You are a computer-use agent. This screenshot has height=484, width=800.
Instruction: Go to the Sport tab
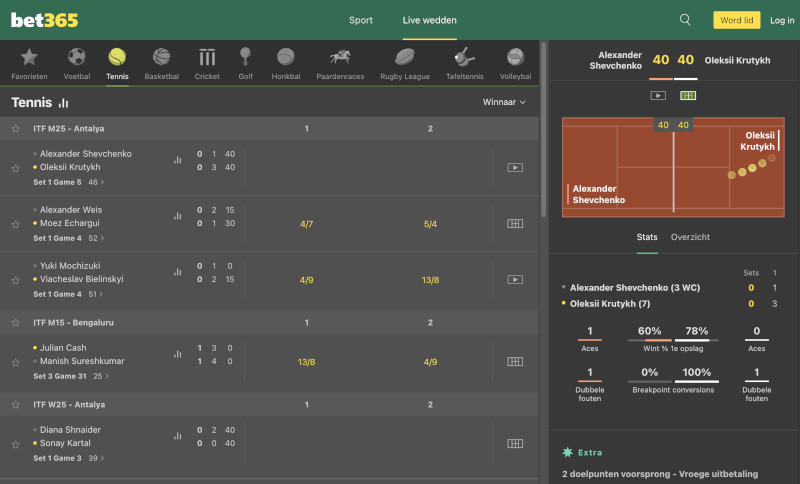[361, 20]
